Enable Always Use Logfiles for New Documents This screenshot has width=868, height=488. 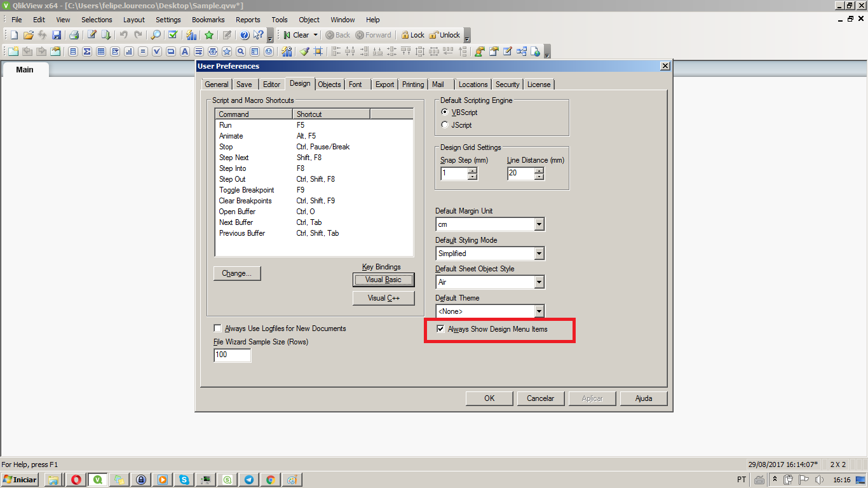[218, 329]
